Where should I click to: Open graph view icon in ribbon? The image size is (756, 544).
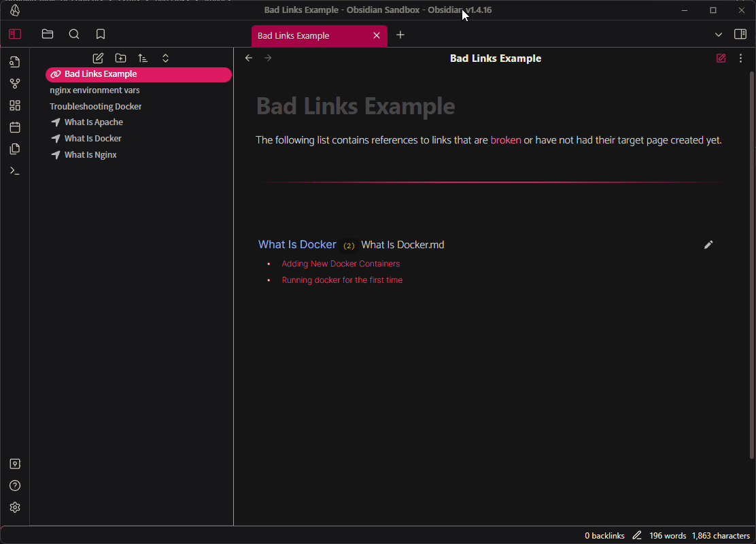[15, 84]
